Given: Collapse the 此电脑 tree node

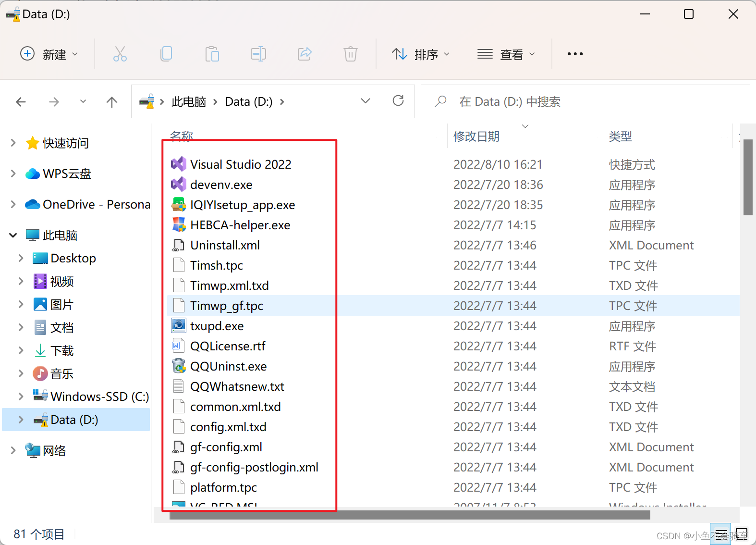Looking at the screenshot, I should pyautogui.click(x=13, y=235).
